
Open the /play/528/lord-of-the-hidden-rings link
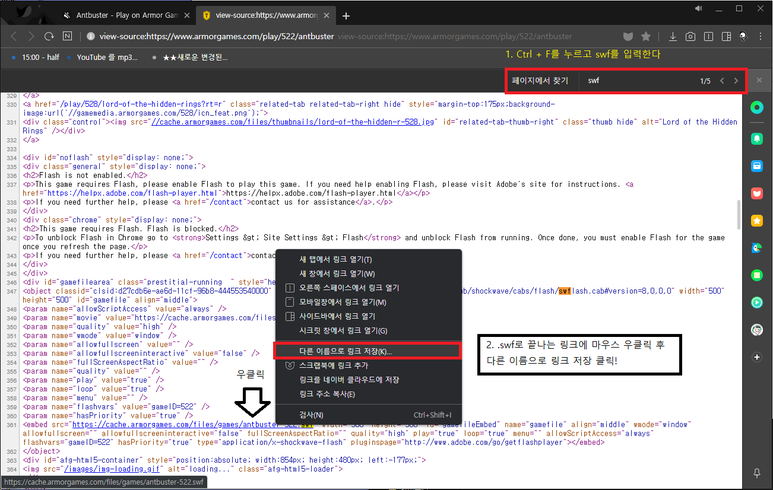pyautogui.click(x=142, y=105)
